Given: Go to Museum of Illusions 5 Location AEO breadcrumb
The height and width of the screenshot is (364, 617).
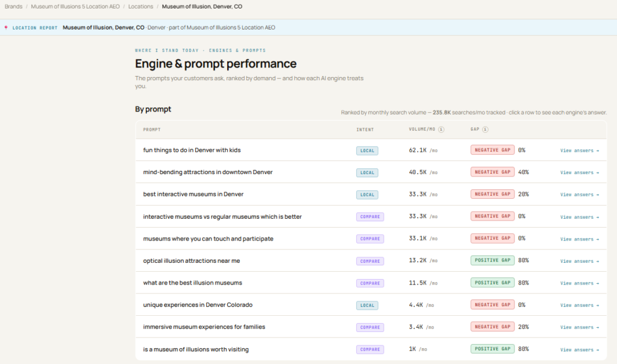Looking at the screenshot, I should (x=75, y=7).
